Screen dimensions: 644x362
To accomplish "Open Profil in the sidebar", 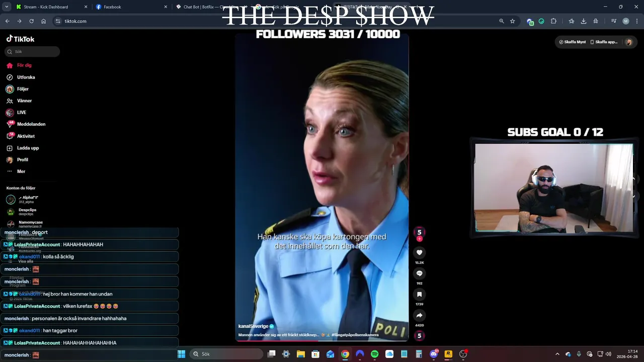I will click(17, 160).
